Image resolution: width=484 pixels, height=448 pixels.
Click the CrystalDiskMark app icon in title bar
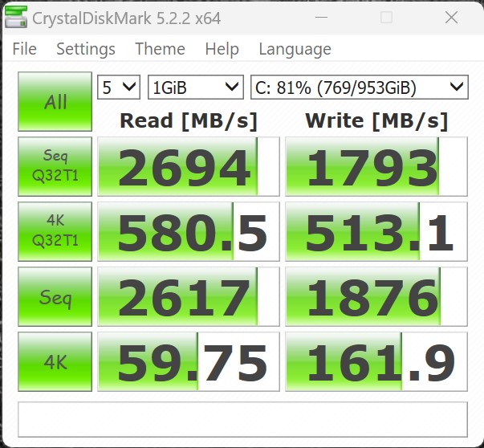click(16, 18)
